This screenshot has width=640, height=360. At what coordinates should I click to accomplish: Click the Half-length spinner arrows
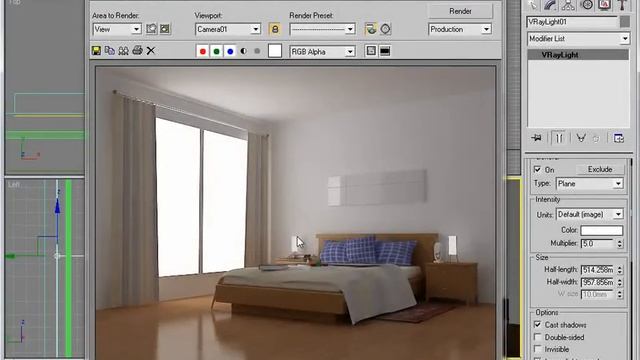pos(620,270)
